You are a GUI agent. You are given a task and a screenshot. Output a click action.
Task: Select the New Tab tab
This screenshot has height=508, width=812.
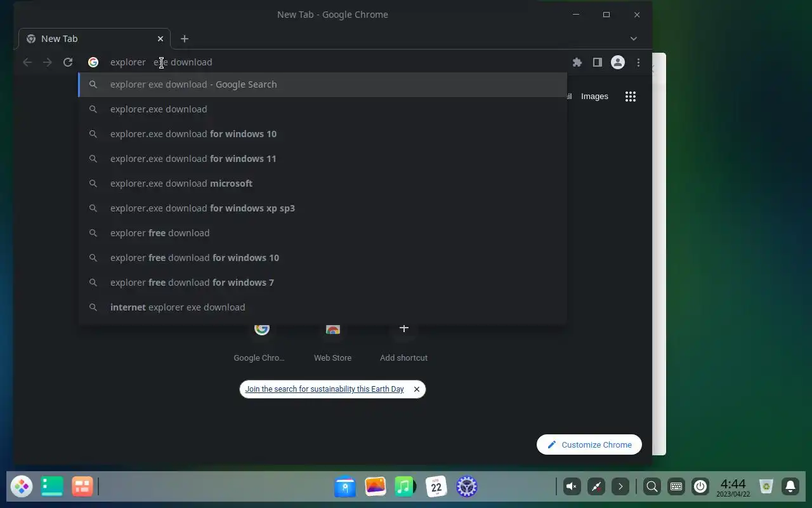point(94,39)
